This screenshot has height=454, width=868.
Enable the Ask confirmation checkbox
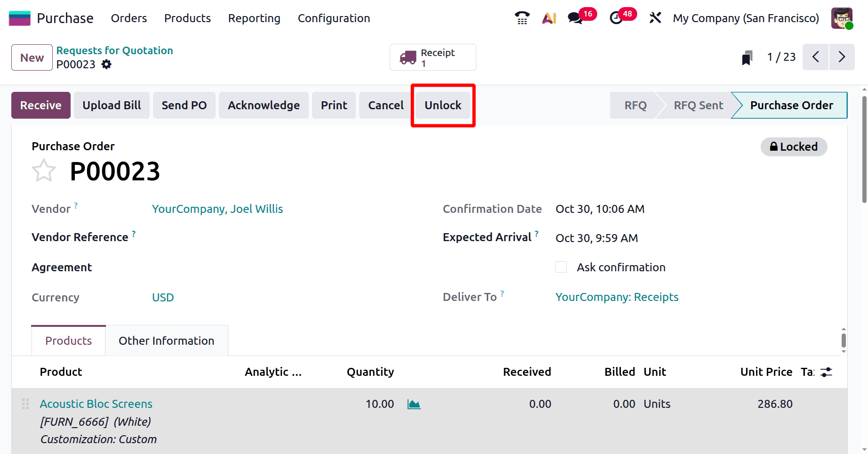pos(561,267)
